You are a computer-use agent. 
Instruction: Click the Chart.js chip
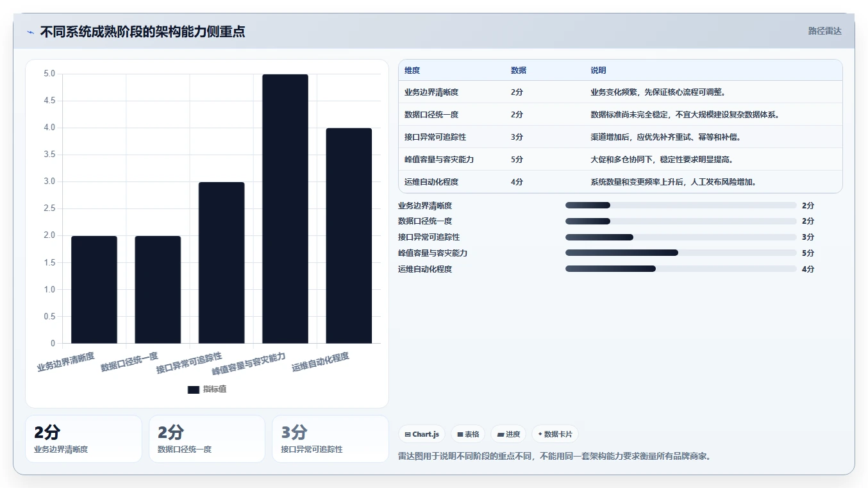coord(422,434)
